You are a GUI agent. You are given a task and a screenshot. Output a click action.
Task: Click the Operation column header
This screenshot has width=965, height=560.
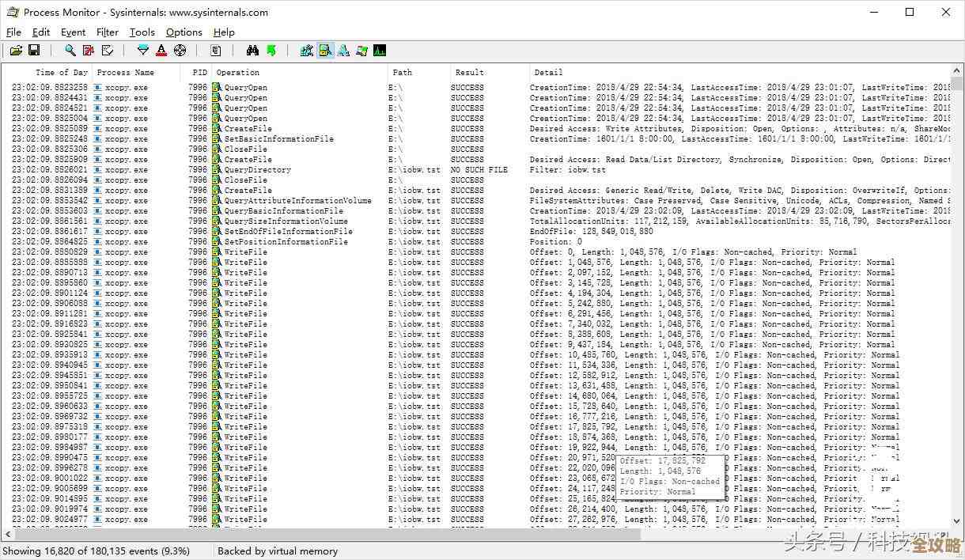pos(237,72)
